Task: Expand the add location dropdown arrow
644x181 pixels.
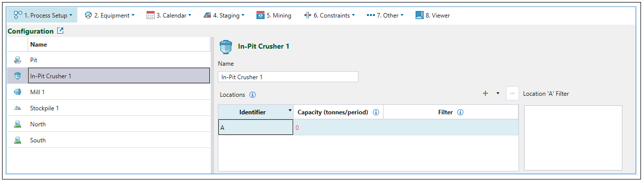Action: pos(498,93)
